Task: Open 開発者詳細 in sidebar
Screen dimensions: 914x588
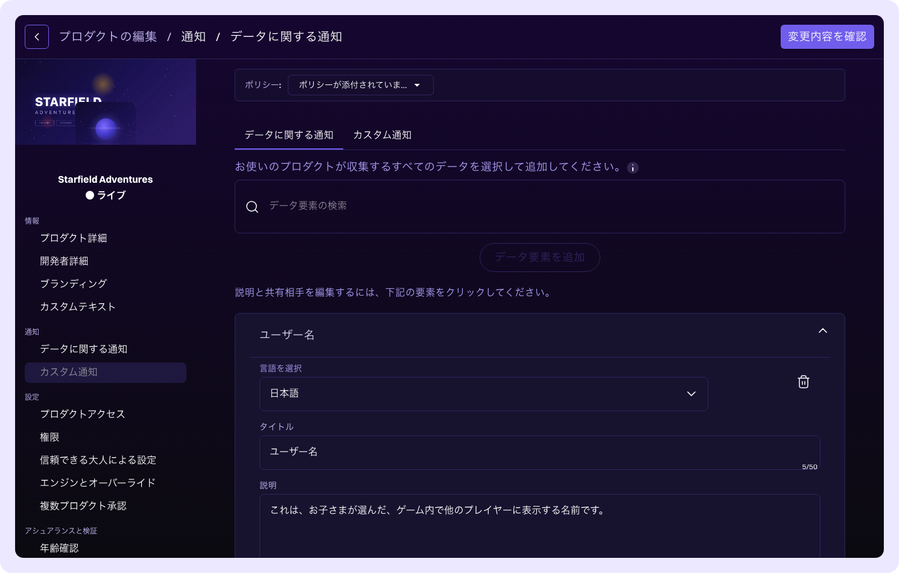Action: coord(64,261)
